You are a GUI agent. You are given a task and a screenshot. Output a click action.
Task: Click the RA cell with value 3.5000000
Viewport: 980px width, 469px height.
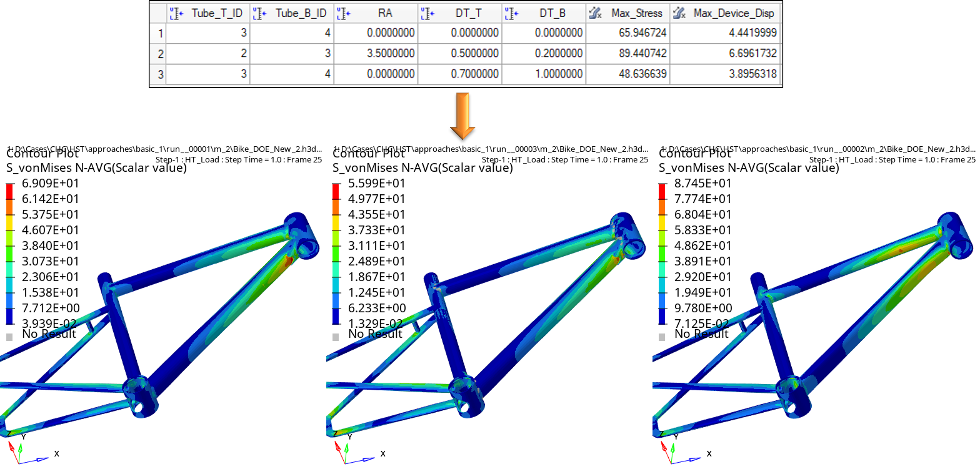[x=390, y=53]
